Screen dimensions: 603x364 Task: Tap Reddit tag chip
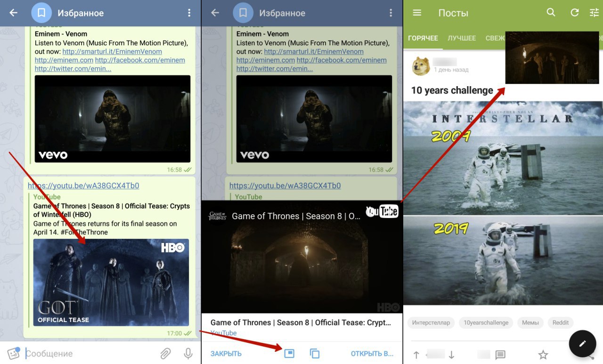point(561,323)
